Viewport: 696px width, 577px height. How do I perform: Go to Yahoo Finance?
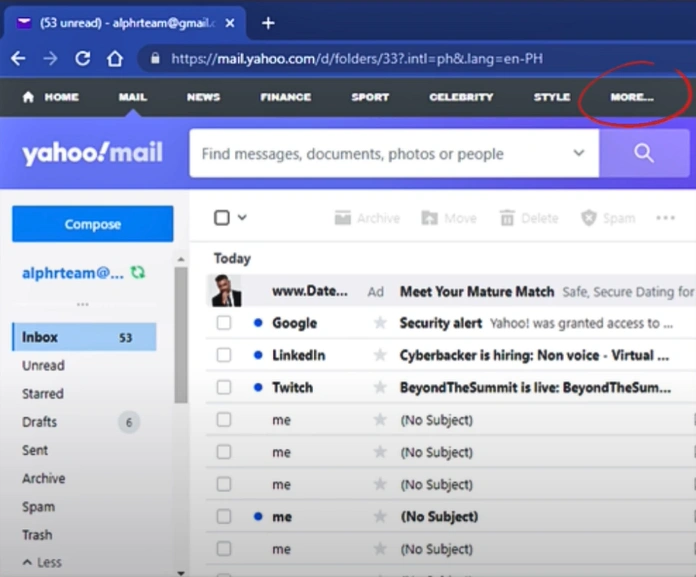click(x=285, y=97)
